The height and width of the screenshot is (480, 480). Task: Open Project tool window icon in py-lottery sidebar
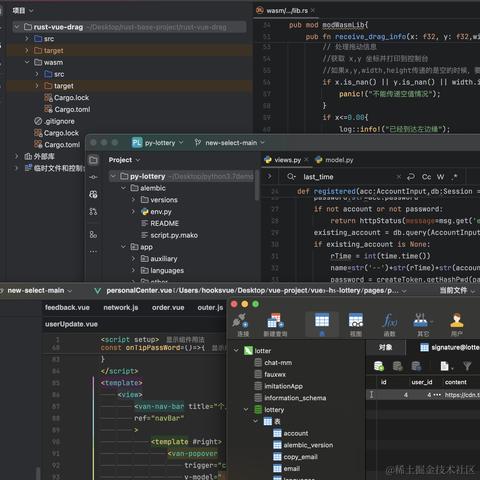[93, 160]
